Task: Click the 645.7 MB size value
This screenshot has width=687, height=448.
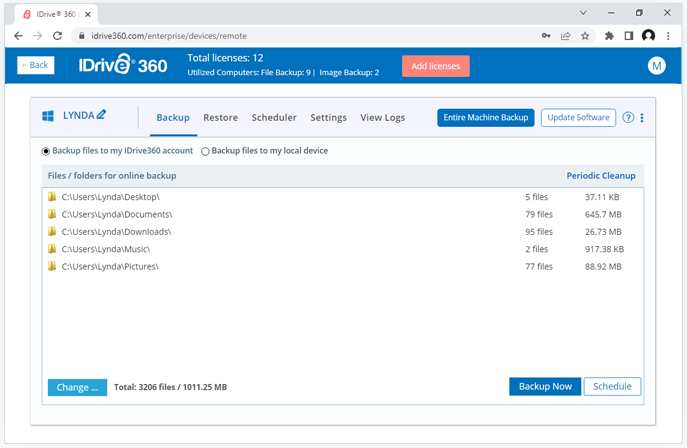Action: (x=603, y=215)
